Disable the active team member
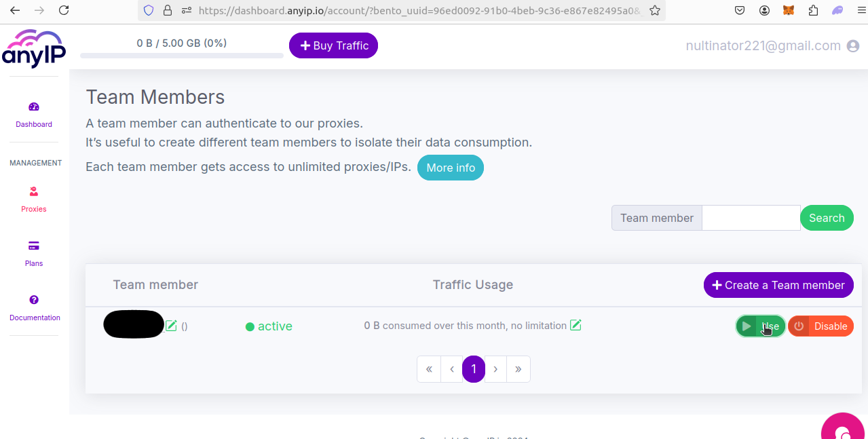 820,326
